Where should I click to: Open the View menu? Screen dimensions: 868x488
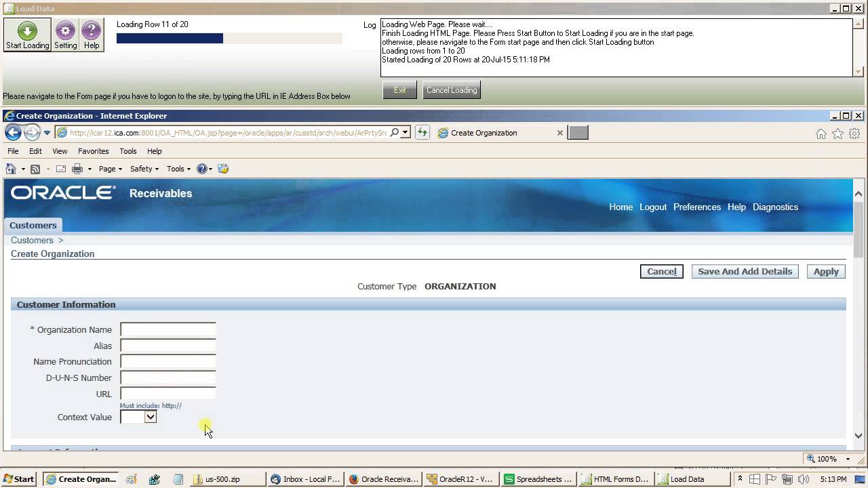tap(60, 151)
